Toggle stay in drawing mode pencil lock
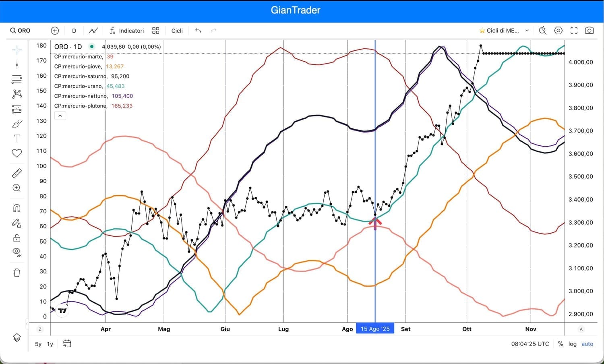The height and width of the screenshot is (364, 604). [17, 223]
